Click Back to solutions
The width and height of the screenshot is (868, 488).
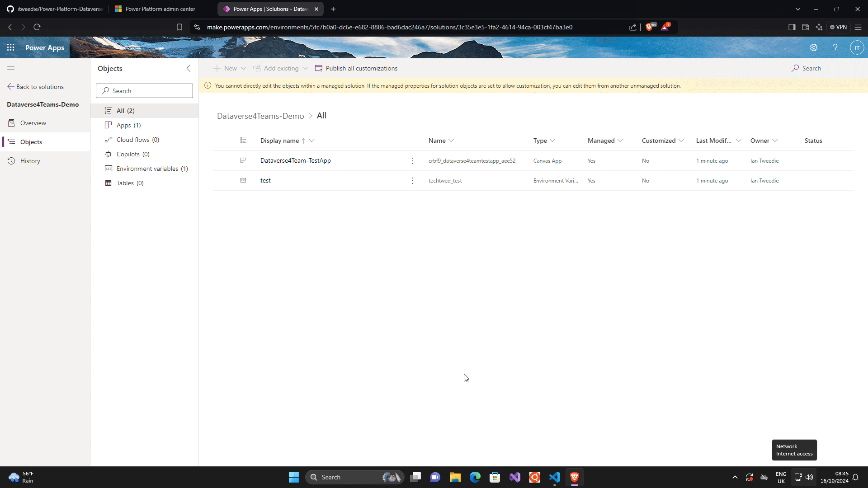[x=40, y=86]
